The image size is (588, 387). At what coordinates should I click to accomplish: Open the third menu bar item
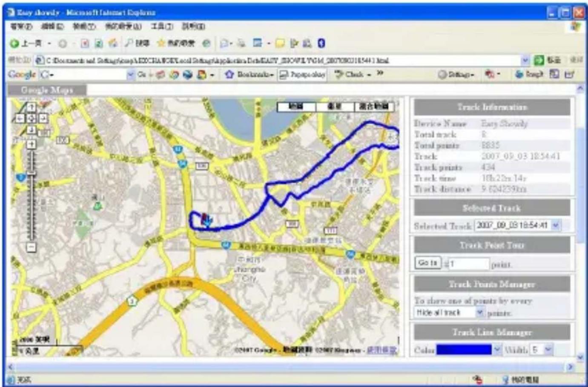84,26
